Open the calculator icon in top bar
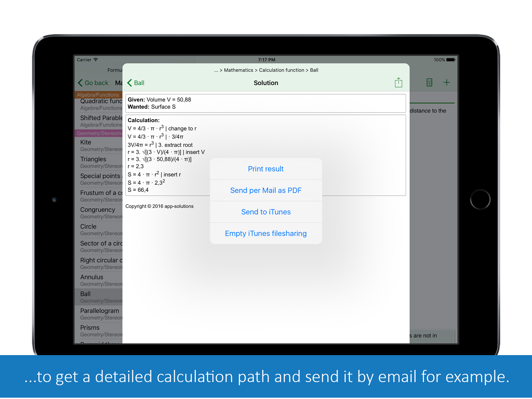 click(x=429, y=83)
